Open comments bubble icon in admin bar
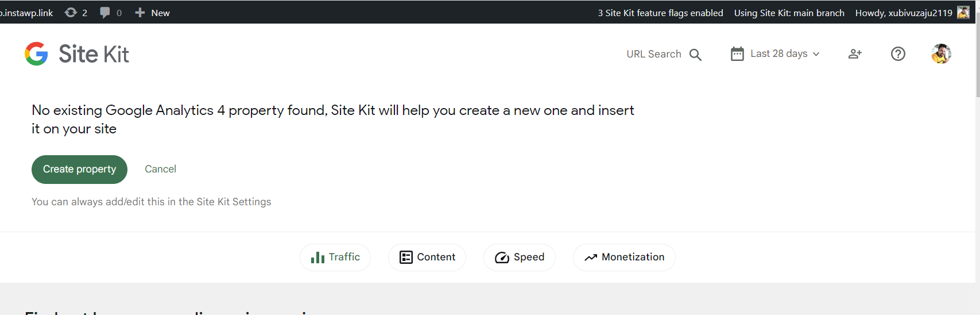 (x=104, y=13)
